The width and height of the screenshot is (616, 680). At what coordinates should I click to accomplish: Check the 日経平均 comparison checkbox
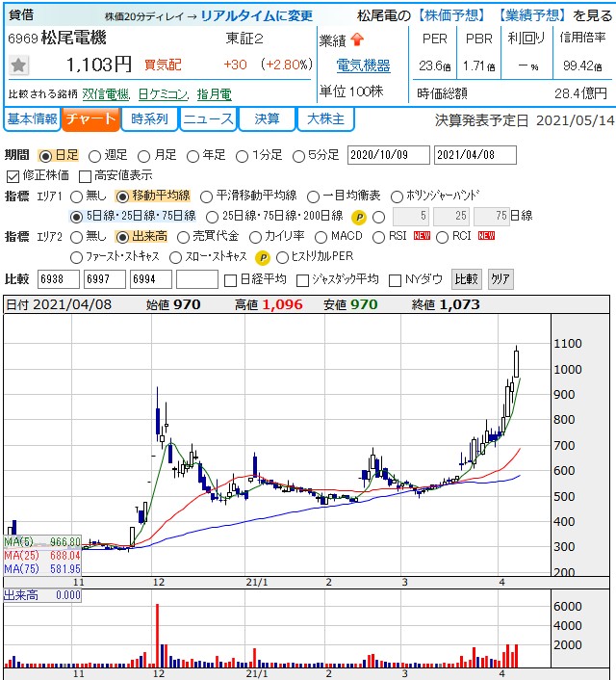click(x=230, y=280)
